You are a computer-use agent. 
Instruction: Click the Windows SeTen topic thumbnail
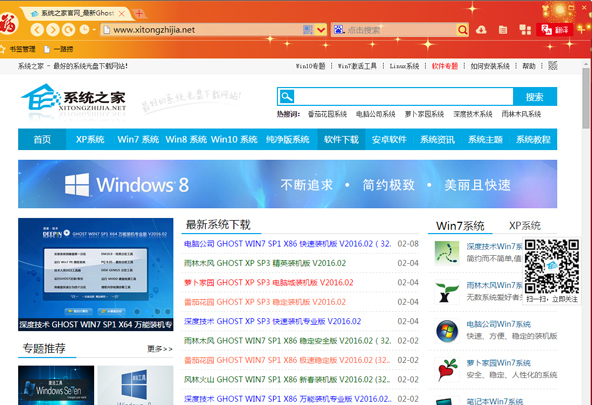pos(56,385)
